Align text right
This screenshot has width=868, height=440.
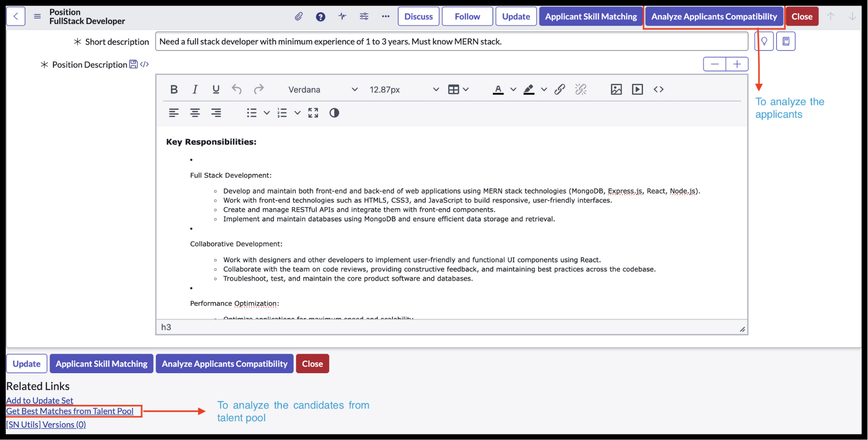point(216,113)
